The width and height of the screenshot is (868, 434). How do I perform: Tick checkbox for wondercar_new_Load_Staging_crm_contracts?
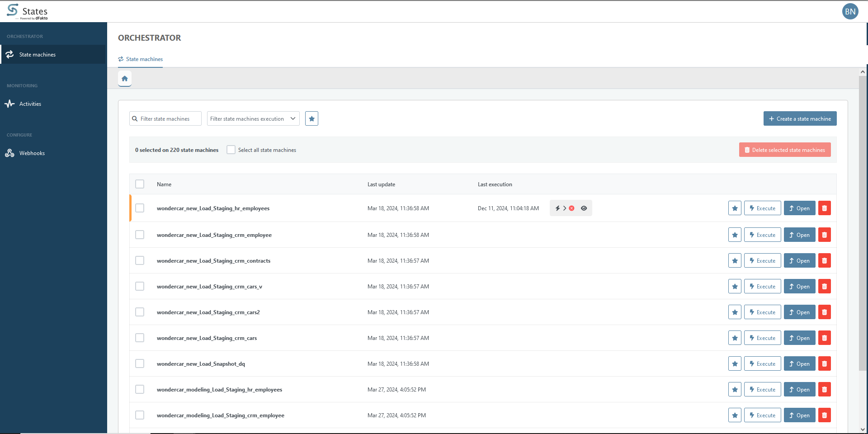(x=140, y=261)
